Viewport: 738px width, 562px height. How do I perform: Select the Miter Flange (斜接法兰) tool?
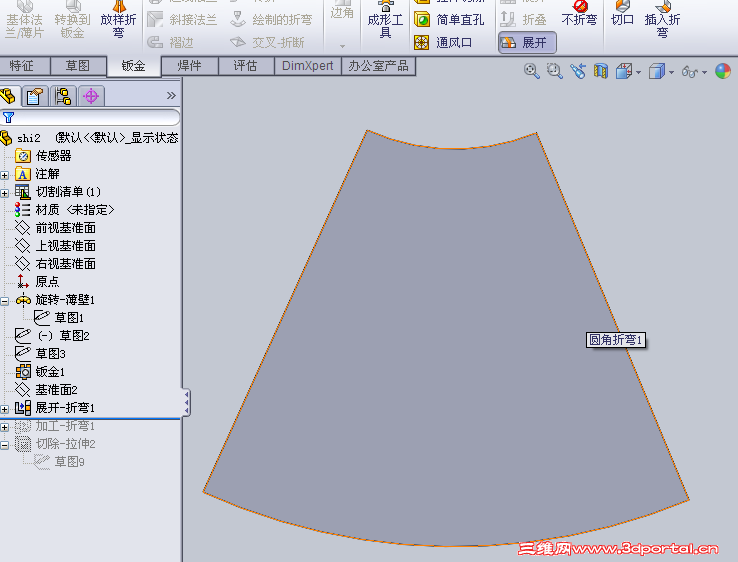pos(182,19)
